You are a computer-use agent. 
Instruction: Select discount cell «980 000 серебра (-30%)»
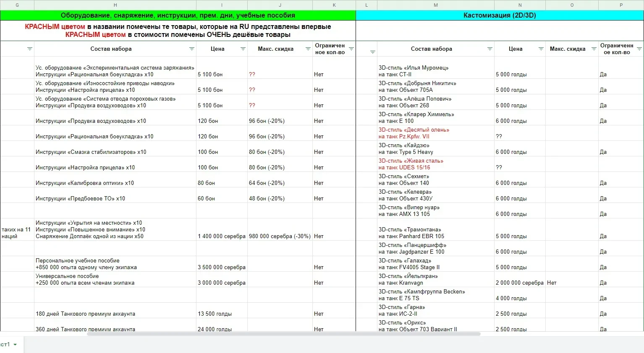(x=280, y=229)
